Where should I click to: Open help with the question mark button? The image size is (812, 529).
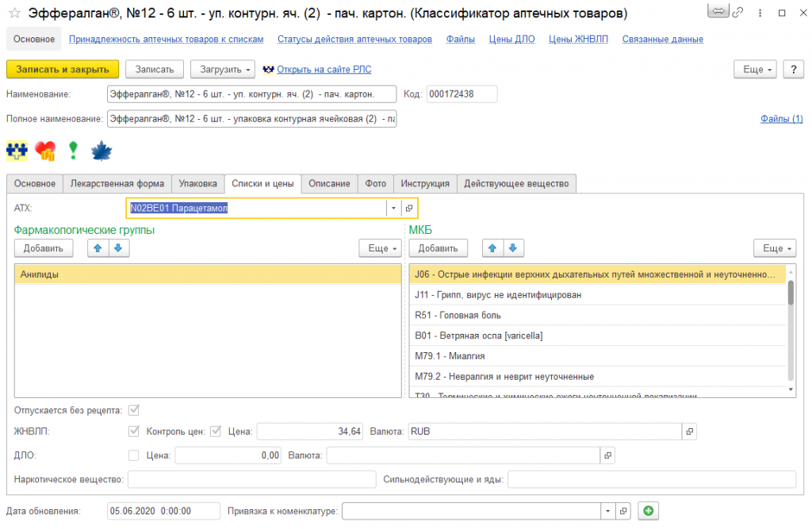click(x=793, y=70)
